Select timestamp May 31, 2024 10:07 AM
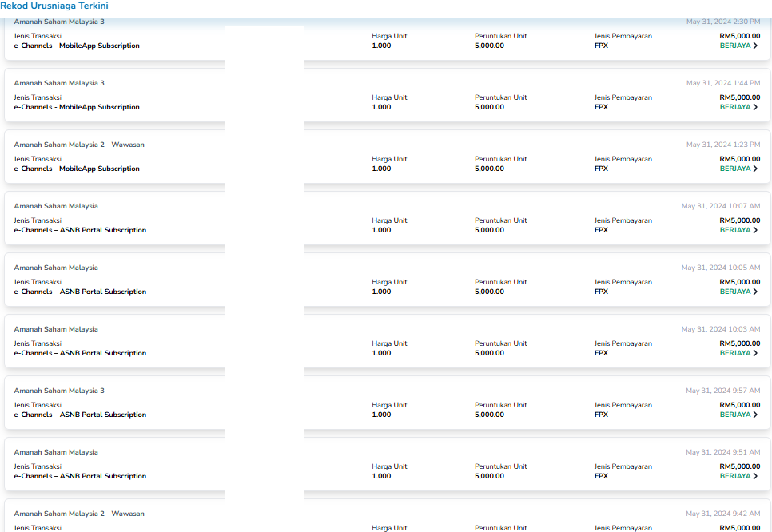 coord(721,206)
